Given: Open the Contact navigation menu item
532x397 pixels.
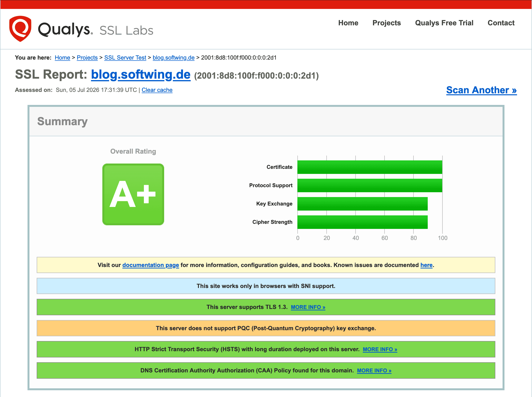Looking at the screenshot, I should pos(501,23).
